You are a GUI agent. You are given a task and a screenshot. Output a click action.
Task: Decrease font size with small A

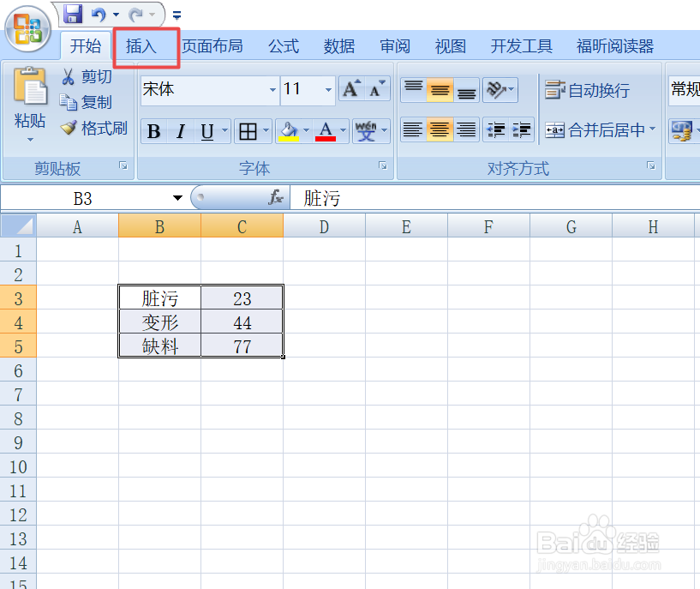tap(377, 88)
